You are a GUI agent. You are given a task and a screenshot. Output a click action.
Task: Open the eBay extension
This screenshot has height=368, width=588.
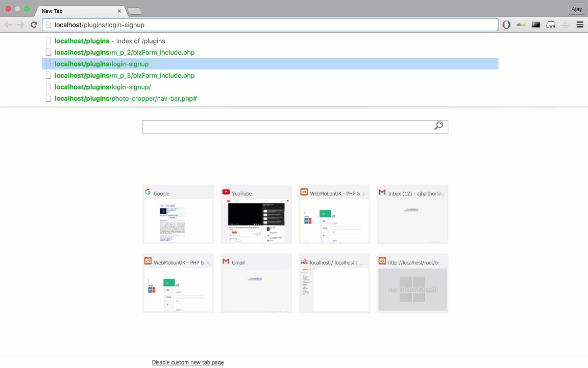coord(521,25)
